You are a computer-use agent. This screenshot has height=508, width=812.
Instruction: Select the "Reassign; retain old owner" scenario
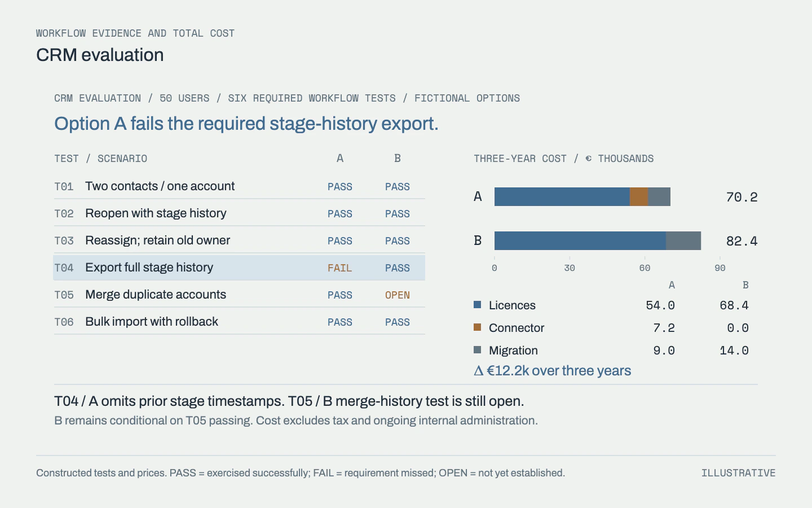click(157, 240)
